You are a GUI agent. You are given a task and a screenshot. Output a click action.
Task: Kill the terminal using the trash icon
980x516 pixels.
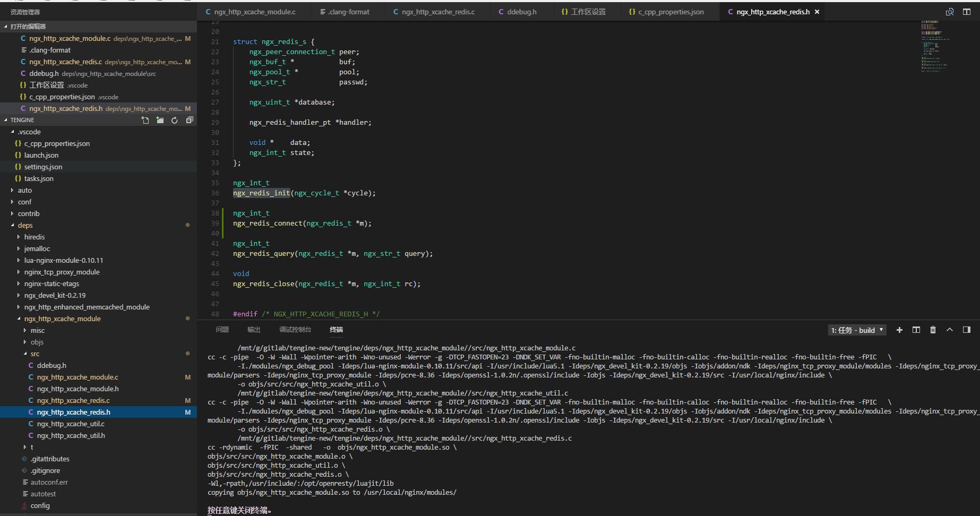[933, 330]
